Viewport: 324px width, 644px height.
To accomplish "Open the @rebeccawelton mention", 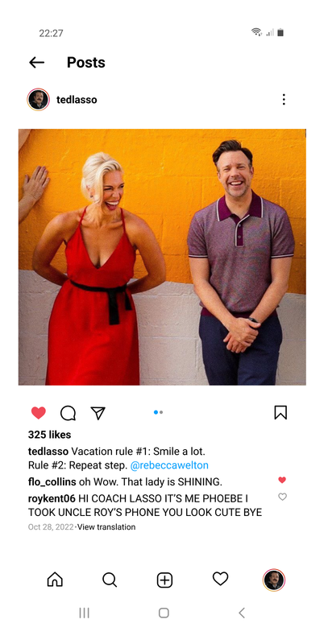I will tap(169, 465).
